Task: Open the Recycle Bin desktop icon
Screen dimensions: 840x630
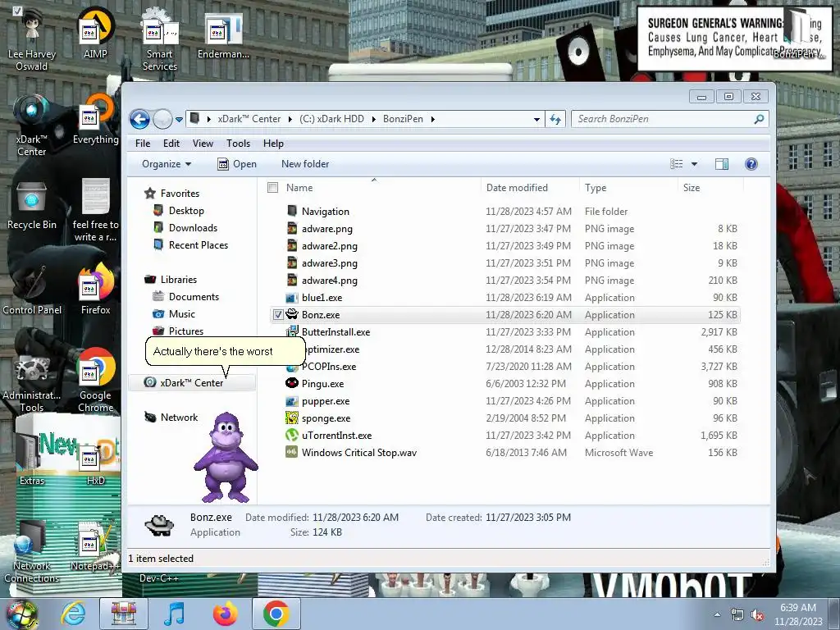Action: pyautogui.click(x=32, y=205)
